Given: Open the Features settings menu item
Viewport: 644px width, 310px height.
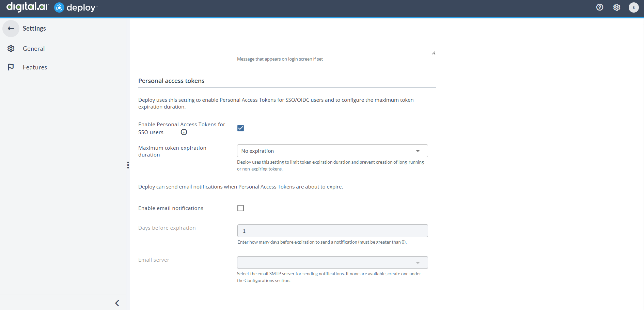Looking at the screenshot, I should pyautogui.click(x=35, y=67).
